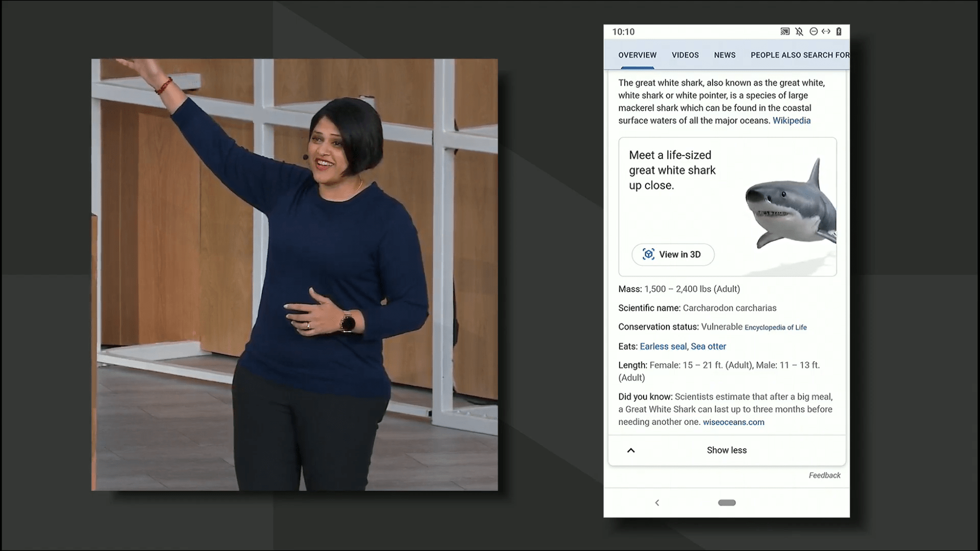Collapse details with the Show less chevron

coord(631,450)
